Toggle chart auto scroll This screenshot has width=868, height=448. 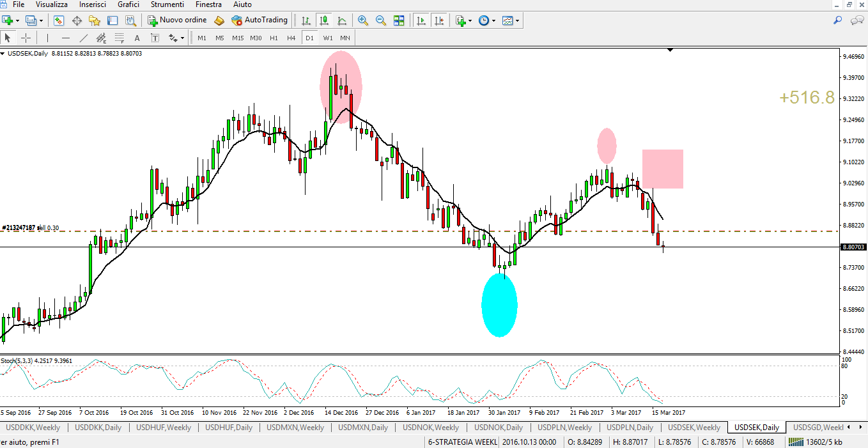tap(421, 20)
